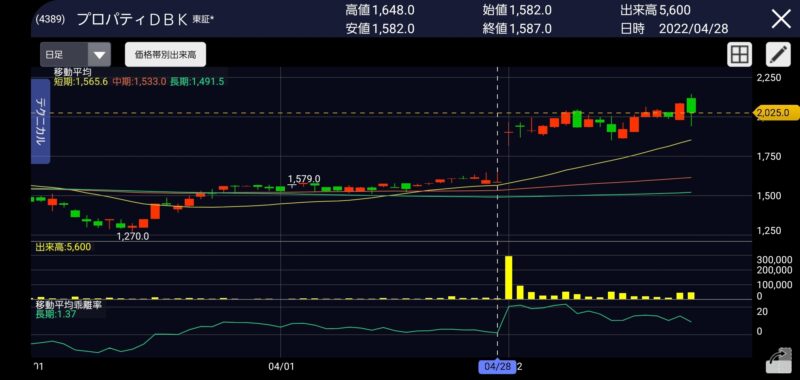Screen dimensions: 800x380
Task: Tap the 短期 1,565.6 moving average value
Action: [x=81, y=81]
